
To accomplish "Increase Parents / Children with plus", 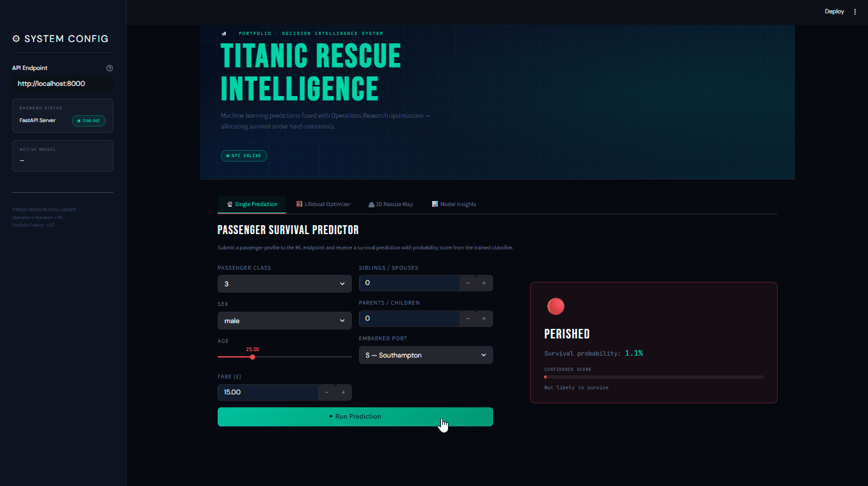I will 484,319.
